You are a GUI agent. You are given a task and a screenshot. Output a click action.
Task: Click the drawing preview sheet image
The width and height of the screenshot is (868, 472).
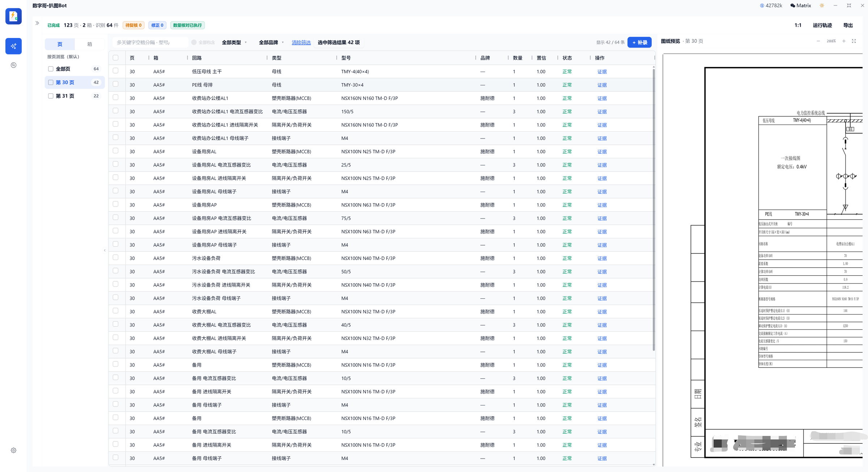(x=763, y=260)
